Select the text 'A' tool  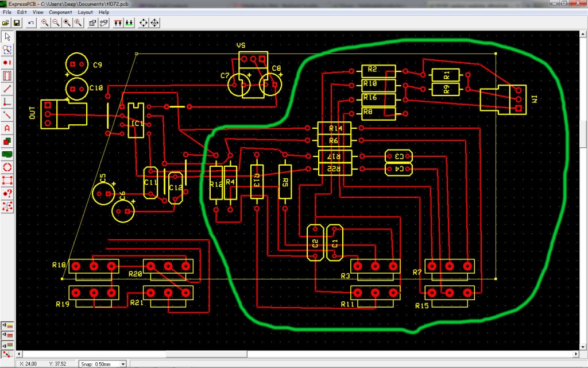point(7,128)
